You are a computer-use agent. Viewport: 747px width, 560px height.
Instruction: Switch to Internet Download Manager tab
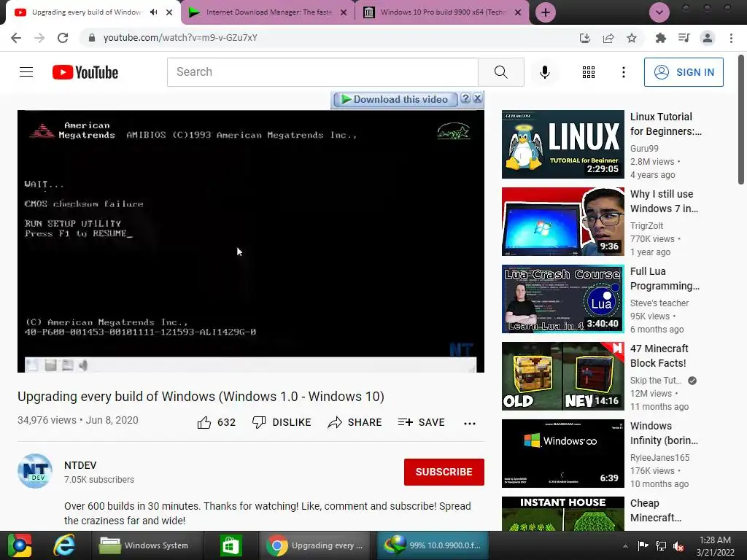tap(268, 12)
